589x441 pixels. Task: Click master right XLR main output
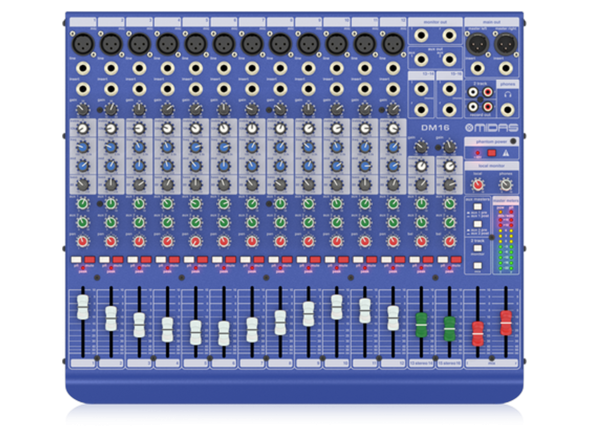point(506,44)
